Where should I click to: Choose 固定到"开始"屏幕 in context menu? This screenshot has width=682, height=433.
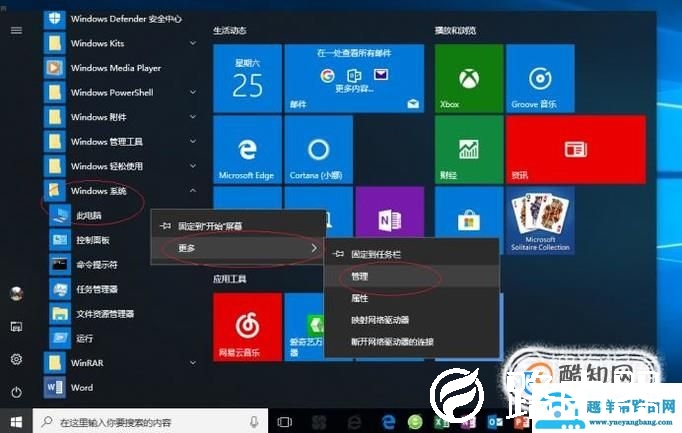point(238,226)
